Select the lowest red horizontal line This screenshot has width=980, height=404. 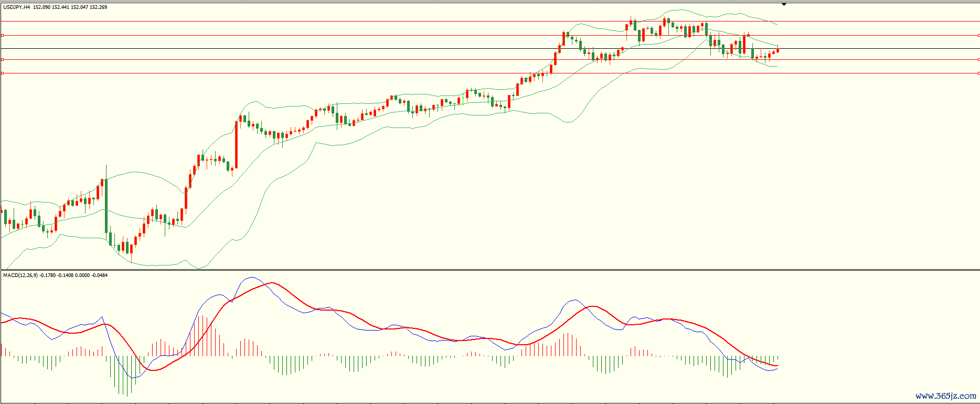click(490, 73)
